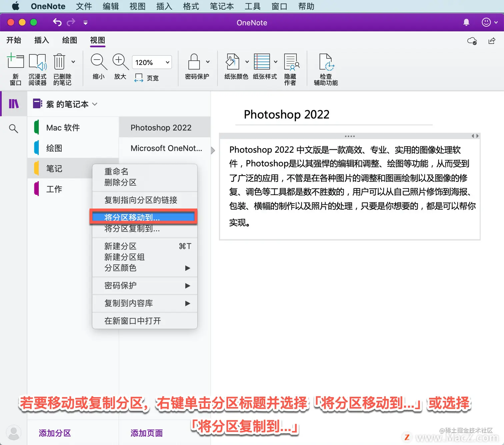Click the note container's dotted top handle
The height and width of the screenshot is (445, 504).
350,136
